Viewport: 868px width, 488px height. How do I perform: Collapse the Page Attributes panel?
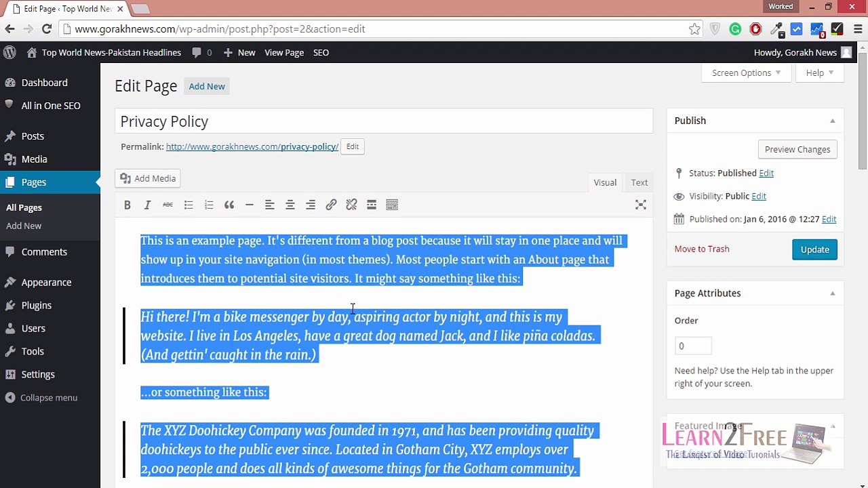coord(832,293)
